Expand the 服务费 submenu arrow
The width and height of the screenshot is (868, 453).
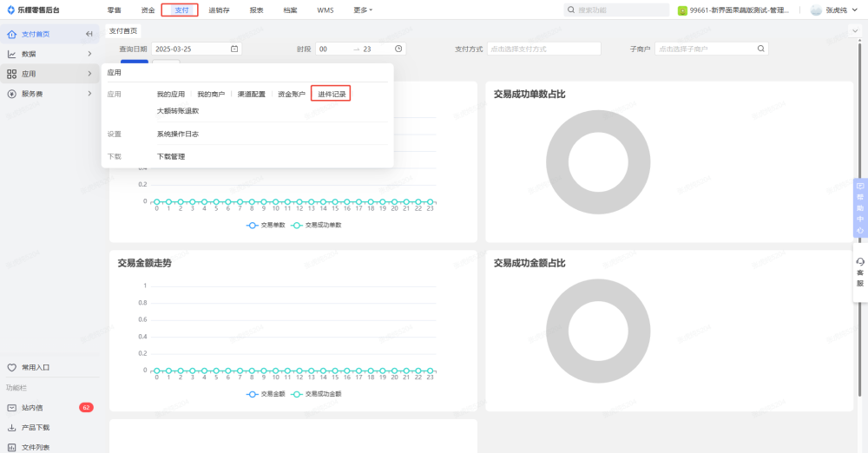tap(89, 94)
